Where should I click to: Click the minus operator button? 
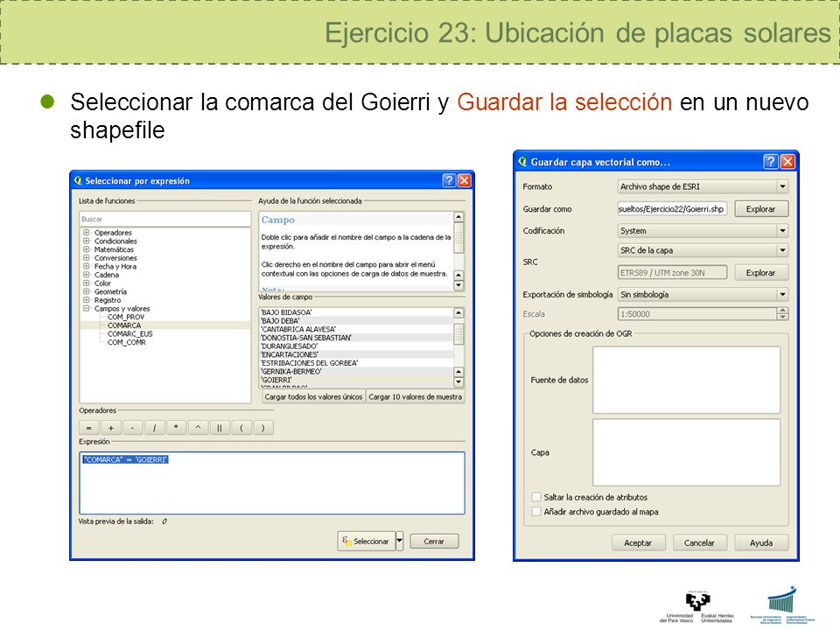pos(133,428)
